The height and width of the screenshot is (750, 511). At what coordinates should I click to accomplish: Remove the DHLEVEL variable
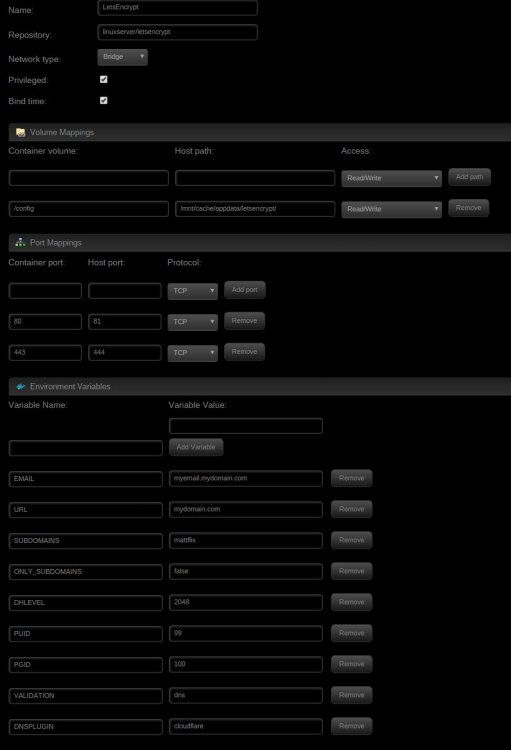click(x=352, y=602)
